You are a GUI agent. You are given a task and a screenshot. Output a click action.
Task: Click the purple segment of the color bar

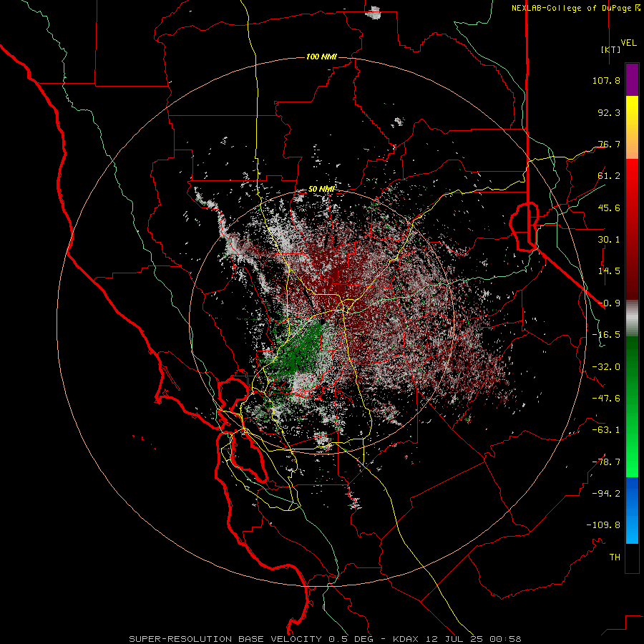632,80
